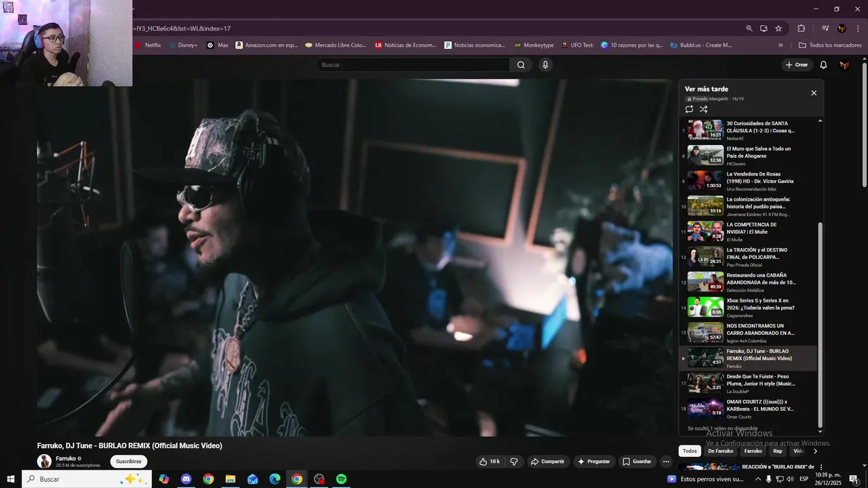Play OMAR COURTZ EL MUNDO SE V... video
This screenshot has height=488, width=868.
coord(749,409)
